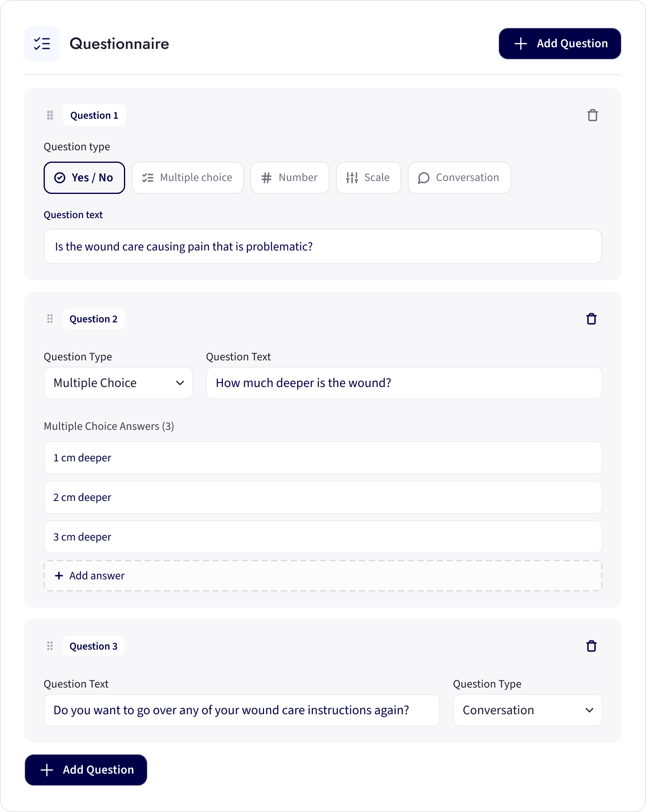Select the Scale question type
The height and width of the screenshot is (812, 646).
[x=369, y=178]
